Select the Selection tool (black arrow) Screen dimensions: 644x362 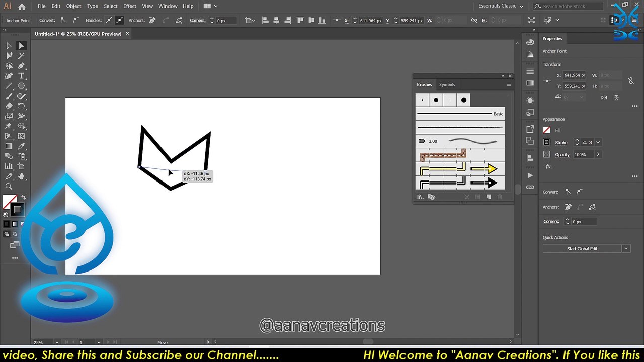pyautogui.click(x=9, y=46)
